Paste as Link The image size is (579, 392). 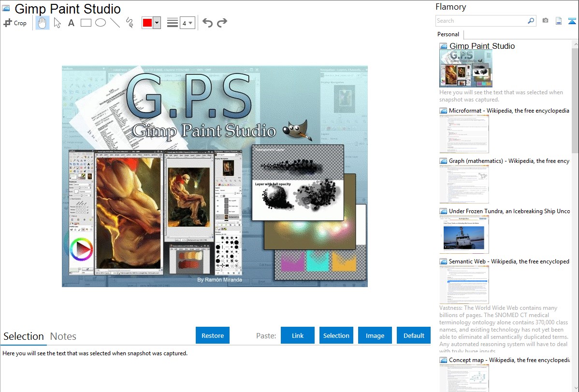pos(298,335)
